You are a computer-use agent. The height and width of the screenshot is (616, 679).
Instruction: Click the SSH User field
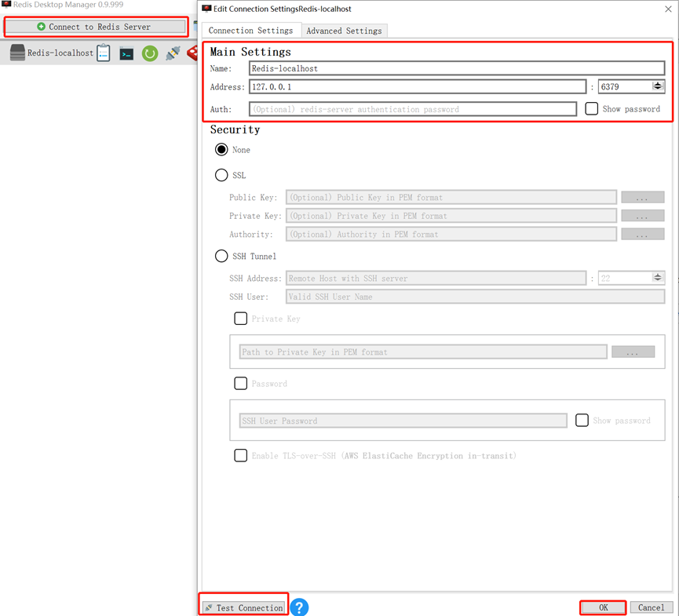475,297
